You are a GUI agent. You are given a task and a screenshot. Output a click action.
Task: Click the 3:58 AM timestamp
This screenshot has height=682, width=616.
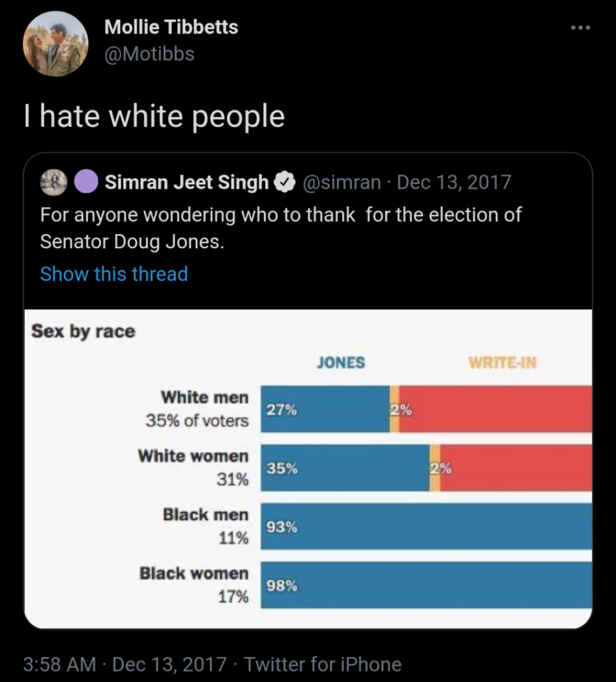60,664
